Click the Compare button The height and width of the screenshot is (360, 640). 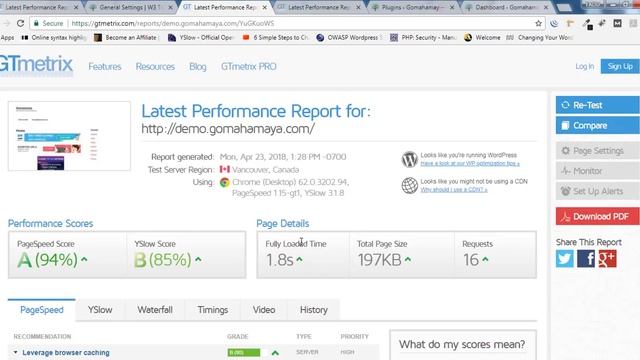pos(598,125)
